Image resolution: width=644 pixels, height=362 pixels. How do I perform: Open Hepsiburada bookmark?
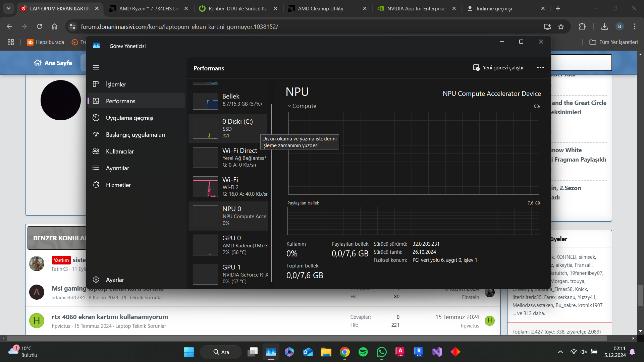[x=46, y=42]
